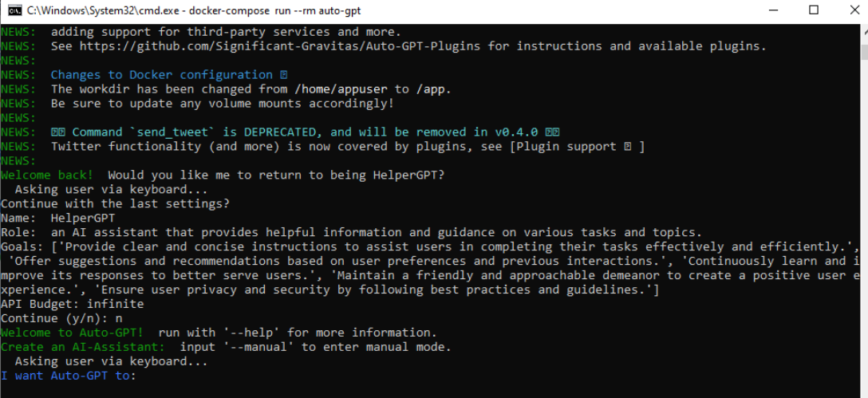The height and width of the screenshot is (398, 868).
Task: Click the 'API Budget: infinite' line
Action: pyautogui.click(x=73, y=304)
